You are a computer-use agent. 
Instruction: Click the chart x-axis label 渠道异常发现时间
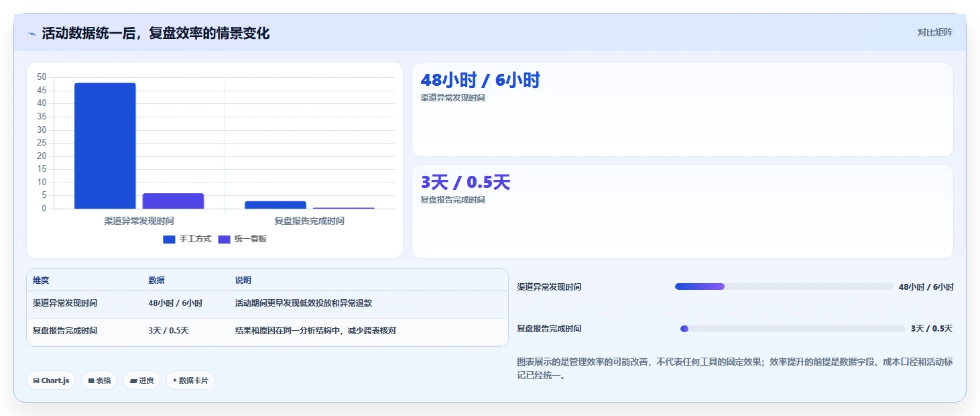[x=139, y=221]
